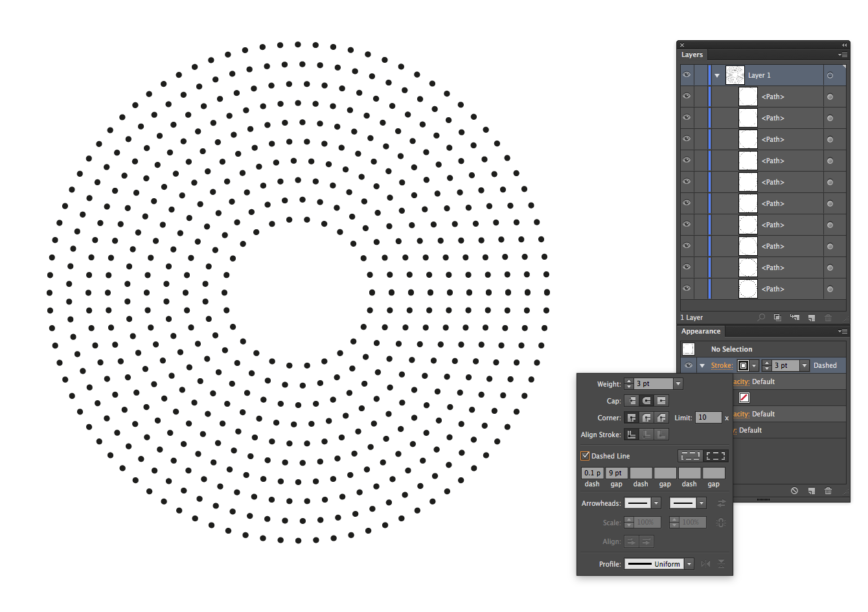Click Clear Appearance icon
868x612 pixels.
click(794, 491)
